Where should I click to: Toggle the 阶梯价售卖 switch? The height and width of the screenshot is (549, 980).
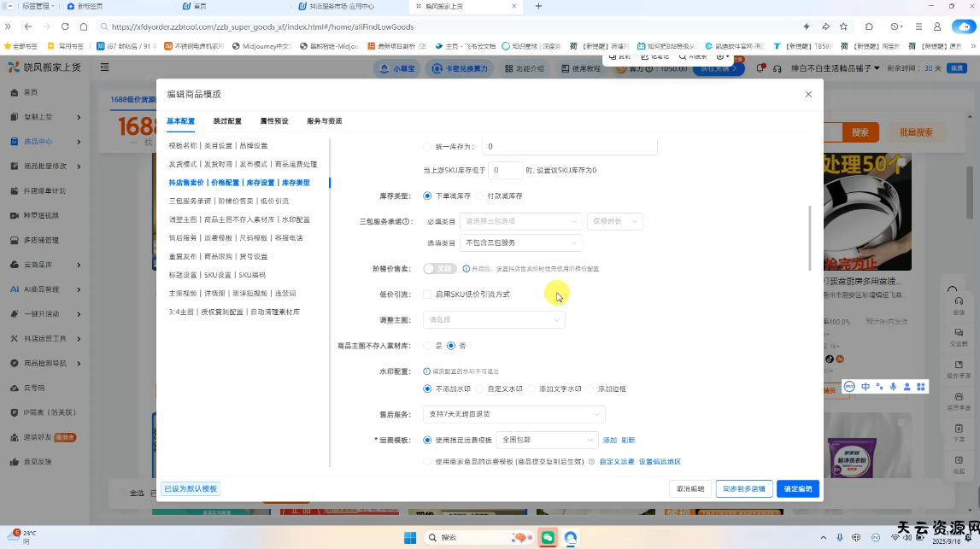[440, 268]
